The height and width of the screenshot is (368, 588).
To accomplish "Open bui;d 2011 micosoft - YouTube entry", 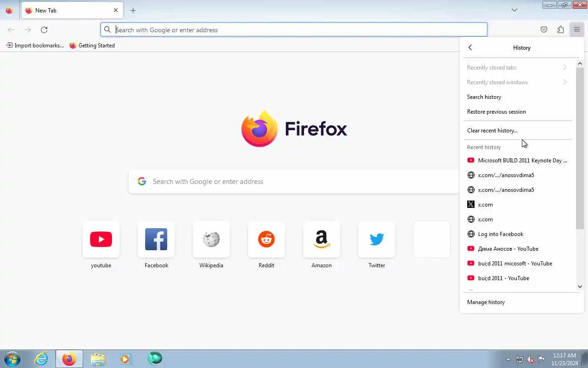I will [517, 264].
